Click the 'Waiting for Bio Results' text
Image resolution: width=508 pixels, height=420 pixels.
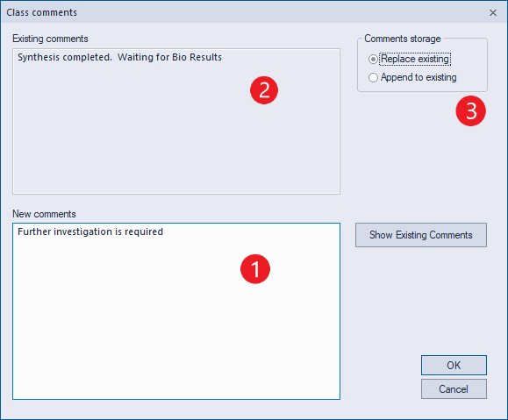[169, 57]
